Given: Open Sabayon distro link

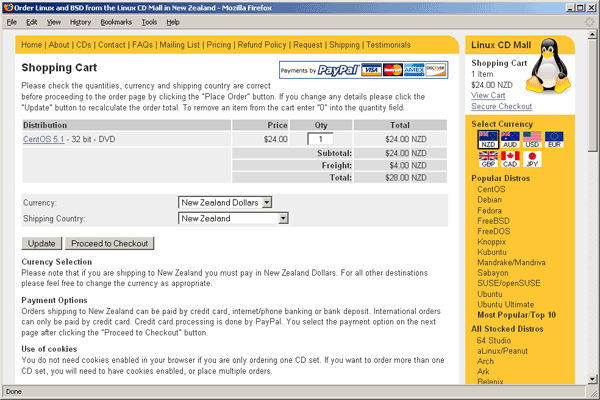Looking at the screenshot, I should point(492,273).
